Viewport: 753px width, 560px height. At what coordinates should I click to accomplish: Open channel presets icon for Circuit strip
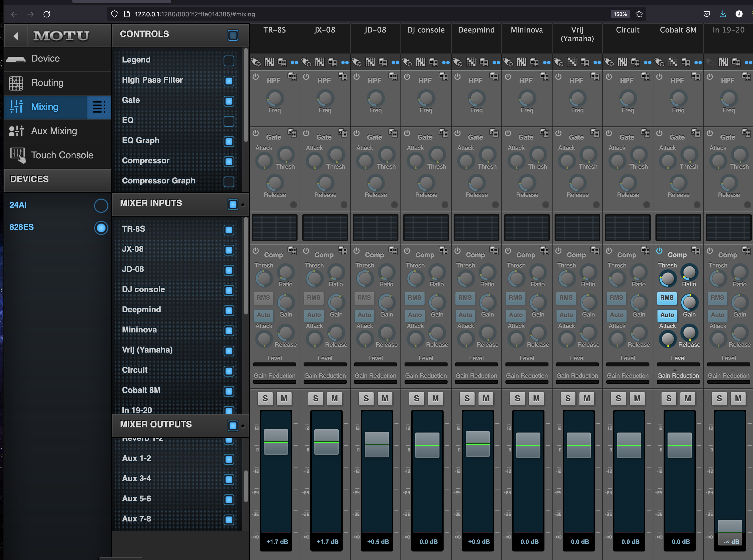[x=635, y=62]
